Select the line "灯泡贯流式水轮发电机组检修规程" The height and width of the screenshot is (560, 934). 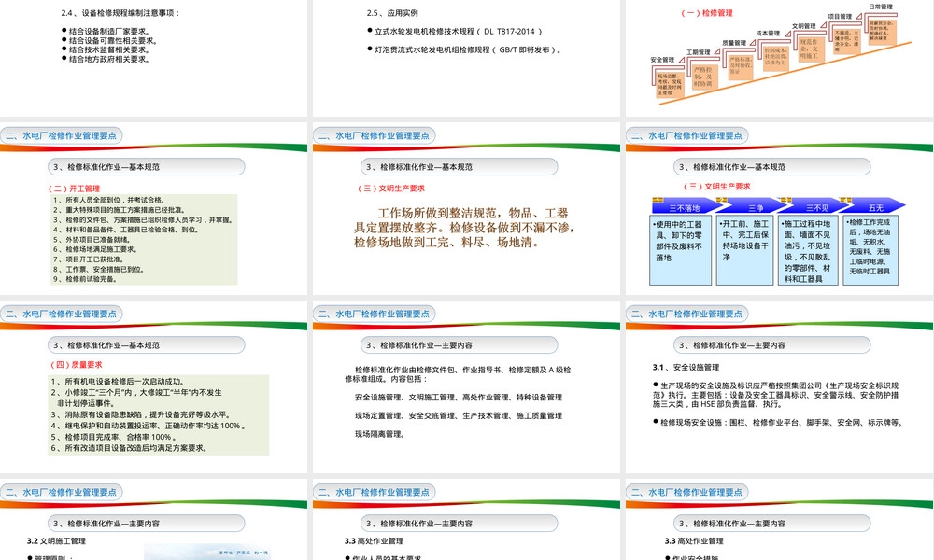[x=468, y=50]
